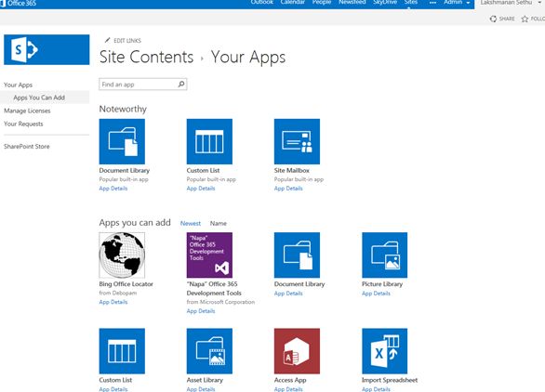Open Manage Licenses in left navigation
This screenshot has width=545, height=392.
coord(27,111)
